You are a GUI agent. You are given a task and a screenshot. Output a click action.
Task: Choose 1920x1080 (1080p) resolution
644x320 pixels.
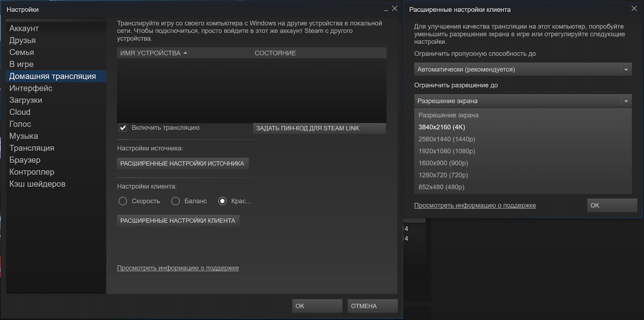click(523, 151)
